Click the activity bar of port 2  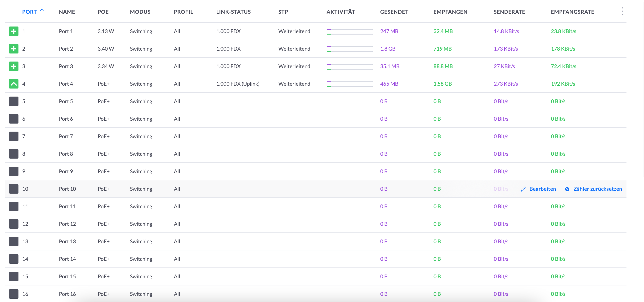click(349, 49)
